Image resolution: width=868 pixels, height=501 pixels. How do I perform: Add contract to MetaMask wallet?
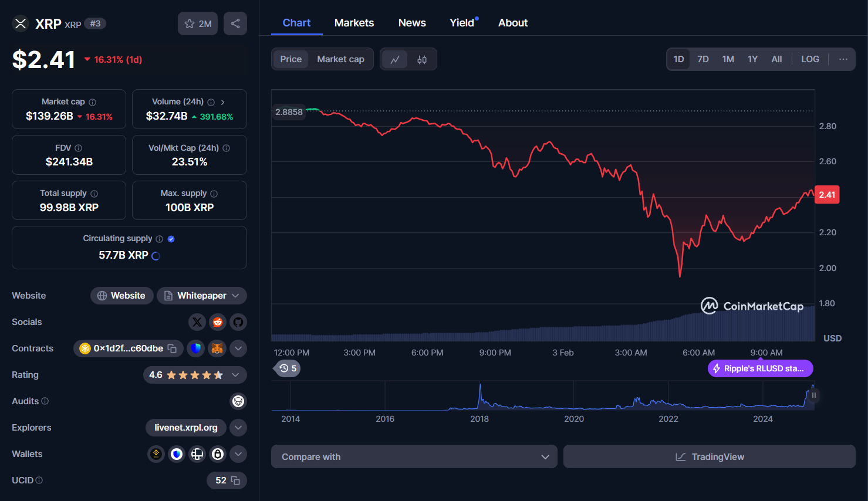[217, 348]
